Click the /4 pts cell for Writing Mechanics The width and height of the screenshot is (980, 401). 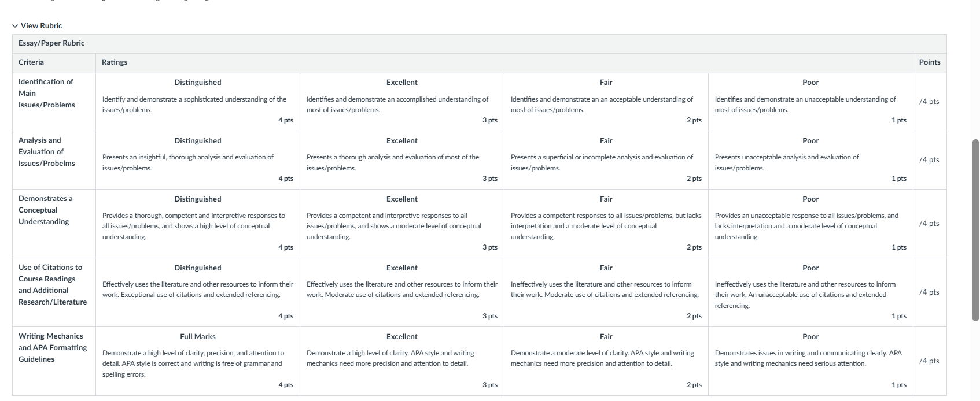[x=929, y=361]
